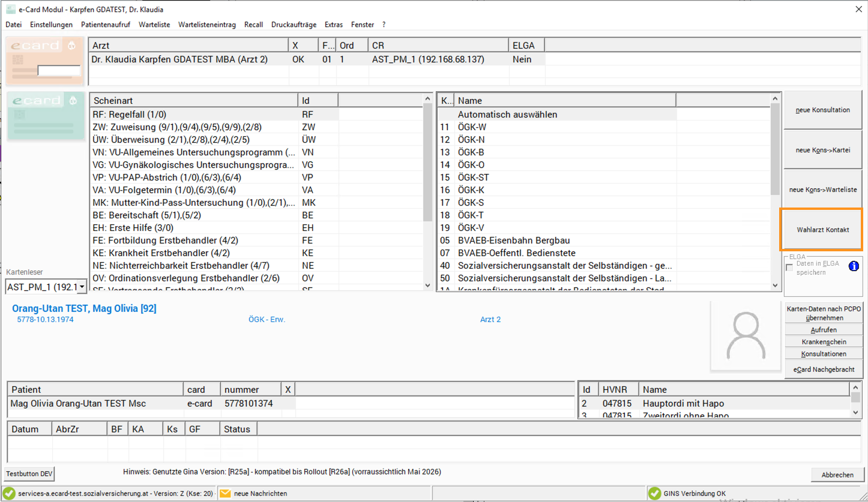Click the blue ELGA info icon
868x502 pixels.
coord(854,266)
